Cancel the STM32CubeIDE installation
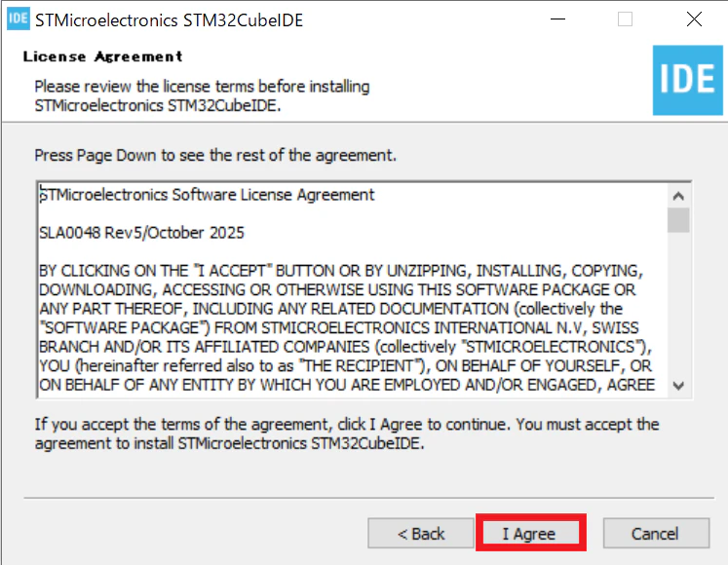The image size is (728, 565). click(656, 533)
